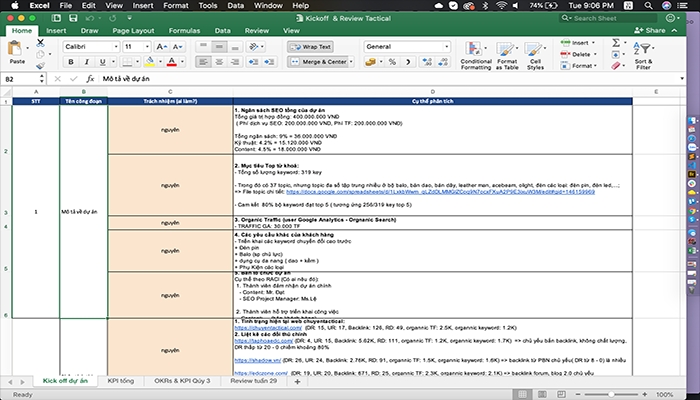This screenshot has height=400, width=700.
Task: Open the docs.google.com spreadsheet link
Action: (x=440, y=192)
